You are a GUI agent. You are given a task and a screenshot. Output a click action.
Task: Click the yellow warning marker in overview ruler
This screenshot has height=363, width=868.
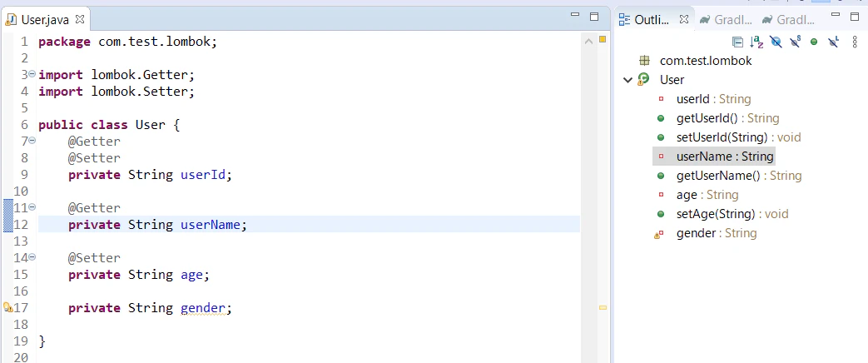coord(603,307)
